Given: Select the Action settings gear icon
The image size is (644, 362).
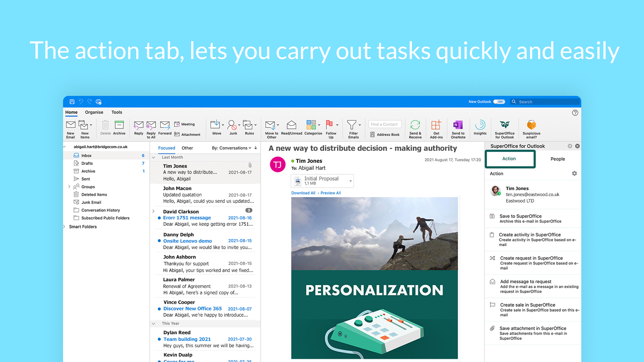Looking at the screenshot, I should pyautogui.click(x=574, y=173).
